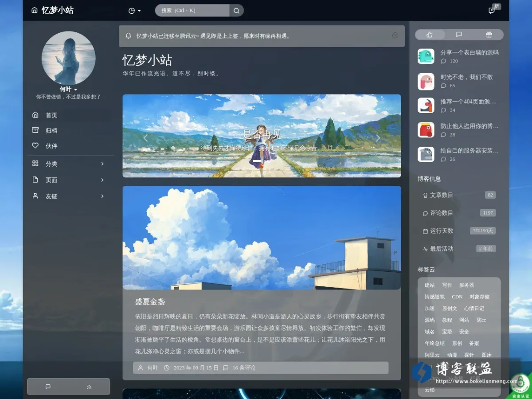Image resolution: width=532 pixels, height=399 pixels.
Task: Open the 盛夏金盏 cover image
Action: 262,238
